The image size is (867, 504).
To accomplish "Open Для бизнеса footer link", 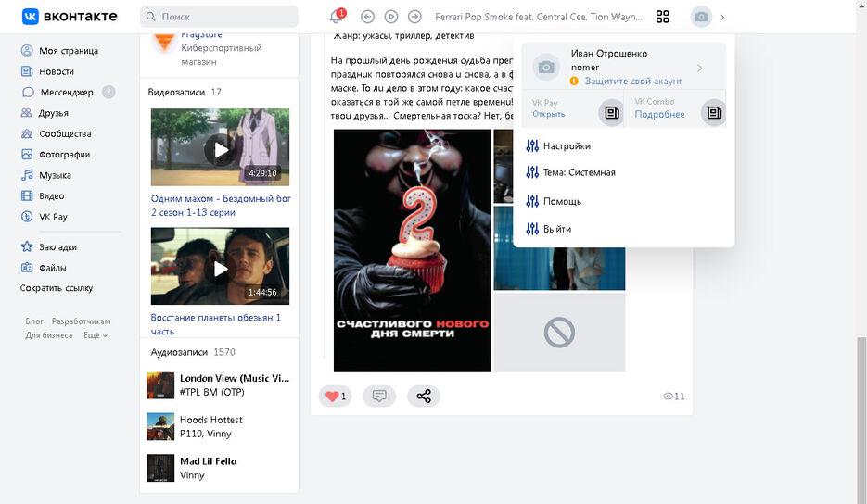I will 48,334.
